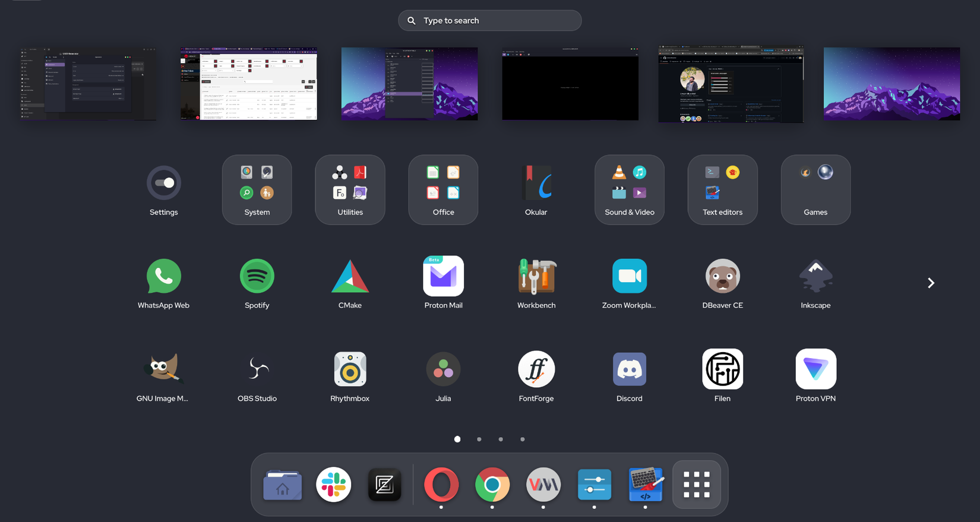Launch Okular document viewer
The image size is (980, 522).
(x=536, y=190)
